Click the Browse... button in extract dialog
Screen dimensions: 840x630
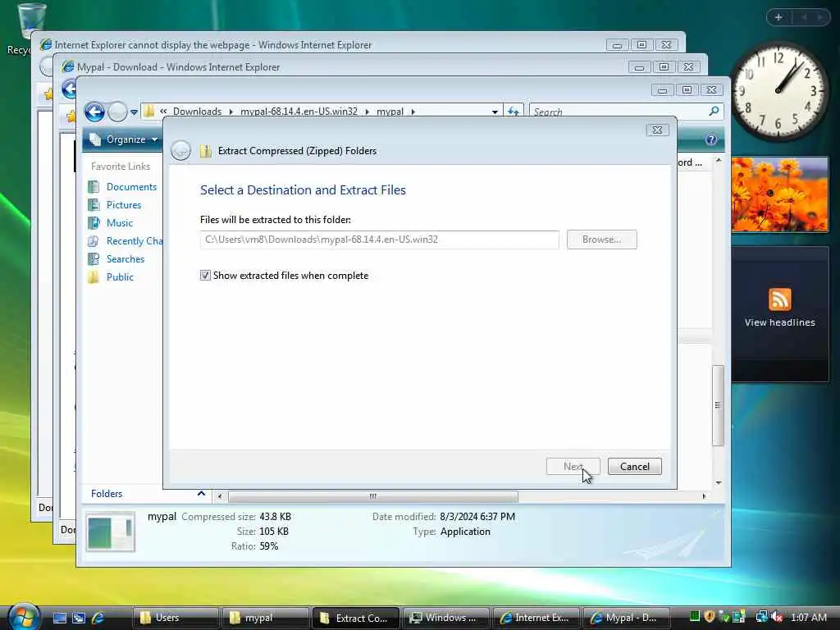pyautogui.click(x=601, y=240)
